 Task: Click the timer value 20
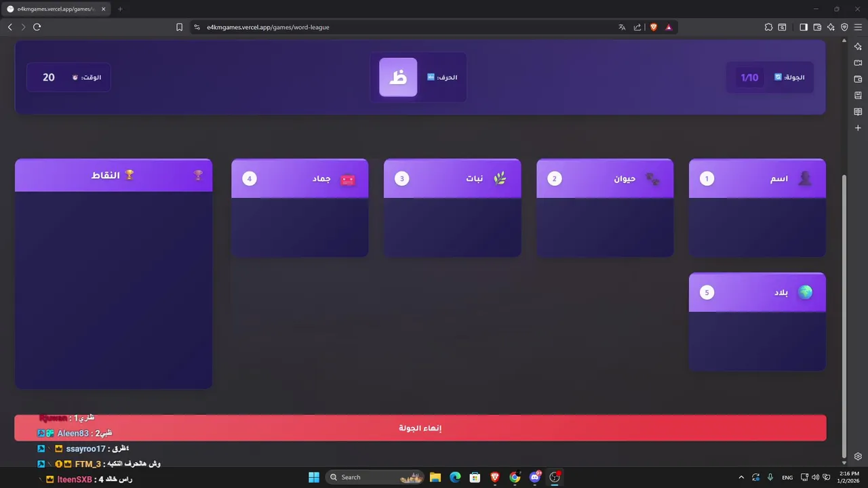pos(49,77)
